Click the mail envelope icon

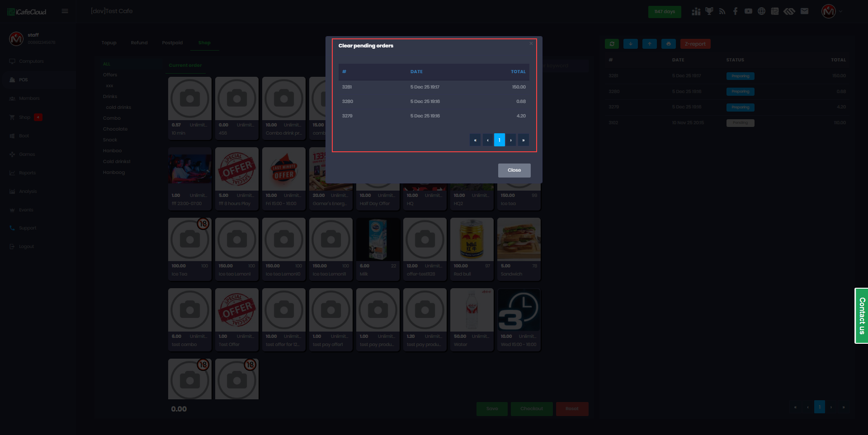coord(804,11)
